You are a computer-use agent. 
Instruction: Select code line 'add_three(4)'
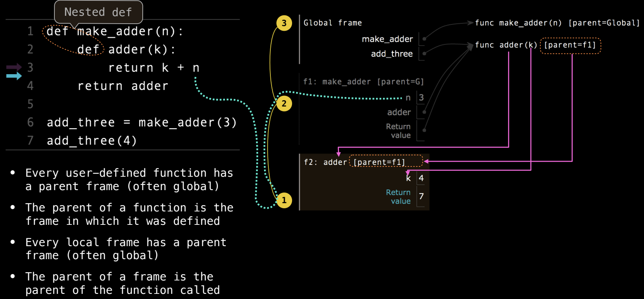[x=92, y=140]
